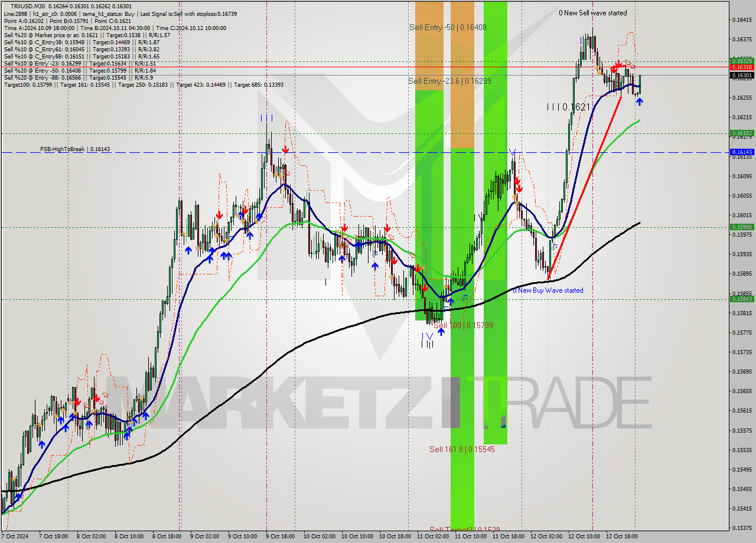This screenshot has height=543, width=756.
Task: Click the black current price 0.16301 tag
Action: click(x=742, y=75)
